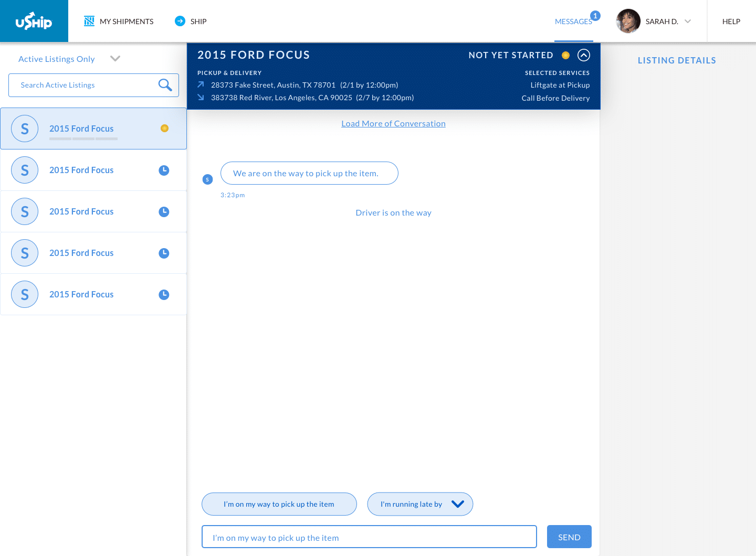Image resolution: width=756 pixels, height=556 pixels.
Task: Choose 'I'm on my way' quick reply
Action: point(279,504)
